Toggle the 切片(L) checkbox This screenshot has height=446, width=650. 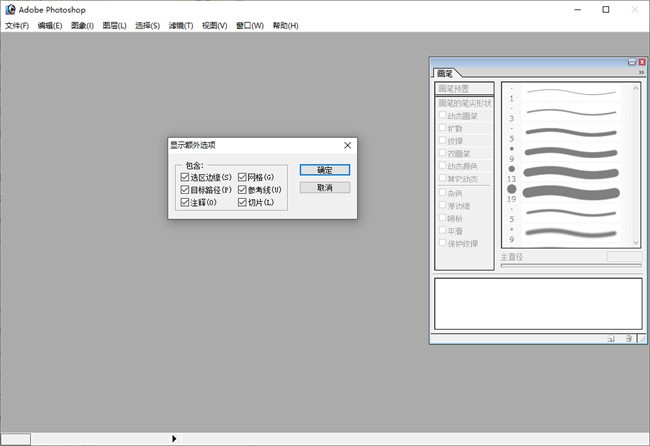(x=242, y=202)
